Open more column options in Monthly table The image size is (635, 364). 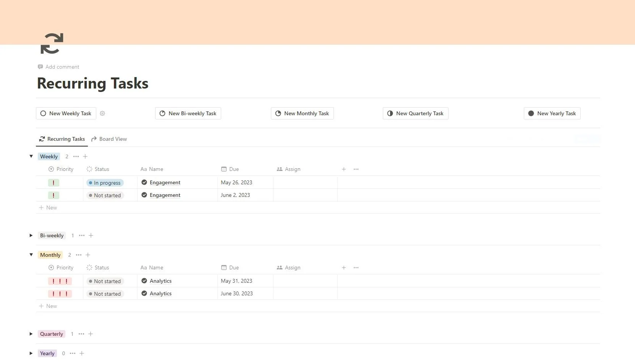click(356, 267)
